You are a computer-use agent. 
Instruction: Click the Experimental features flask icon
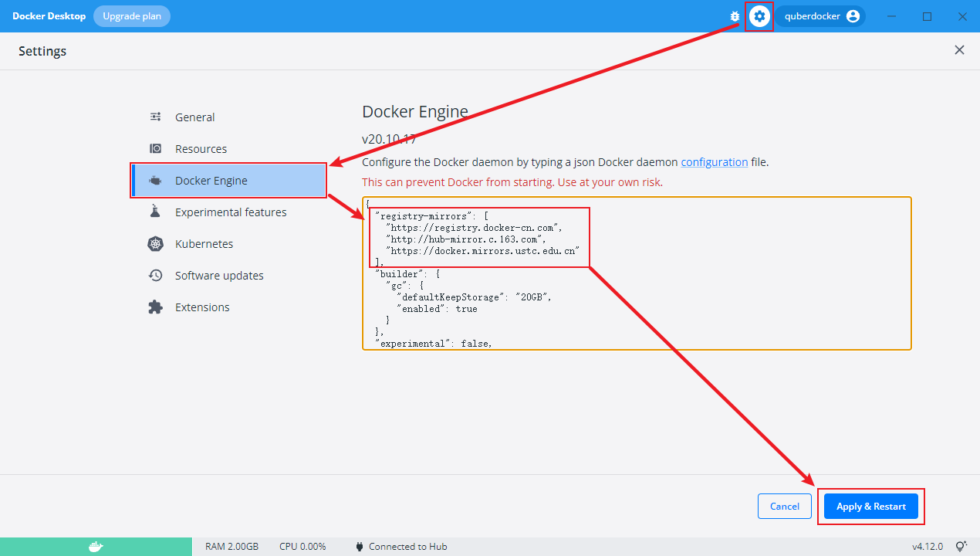155,212
